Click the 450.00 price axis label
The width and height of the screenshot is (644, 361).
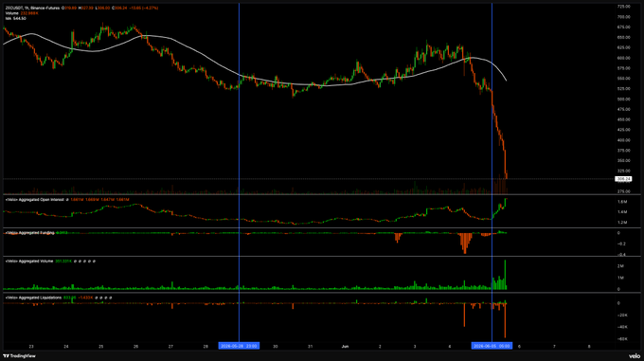pyautogui.click(x=623, y=119)
